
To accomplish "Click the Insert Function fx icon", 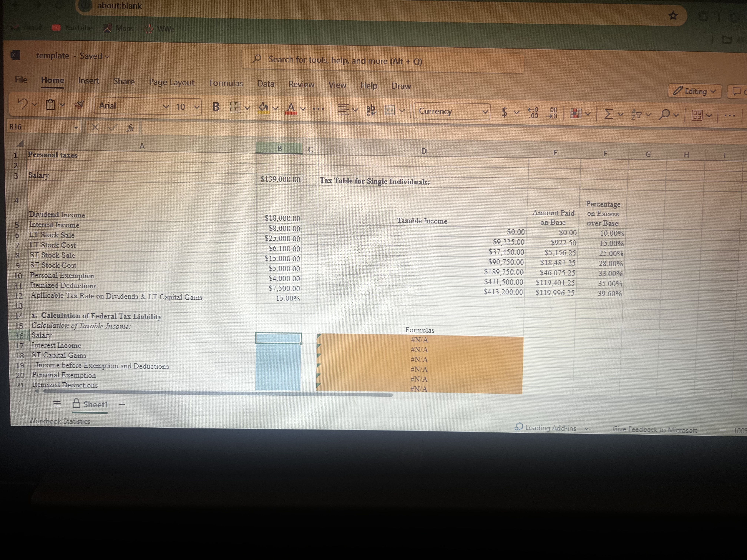I will pyautogui.click(x=130, y=128).
